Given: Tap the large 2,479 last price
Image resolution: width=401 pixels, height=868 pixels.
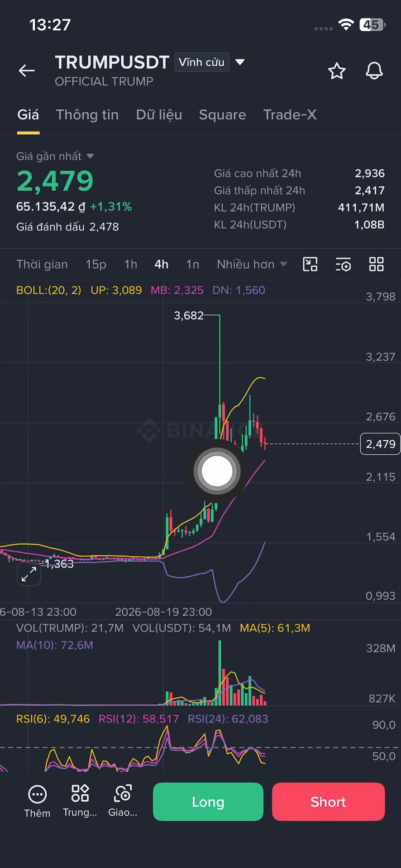Looking at the screenshot, I should (x=55, y=181).
